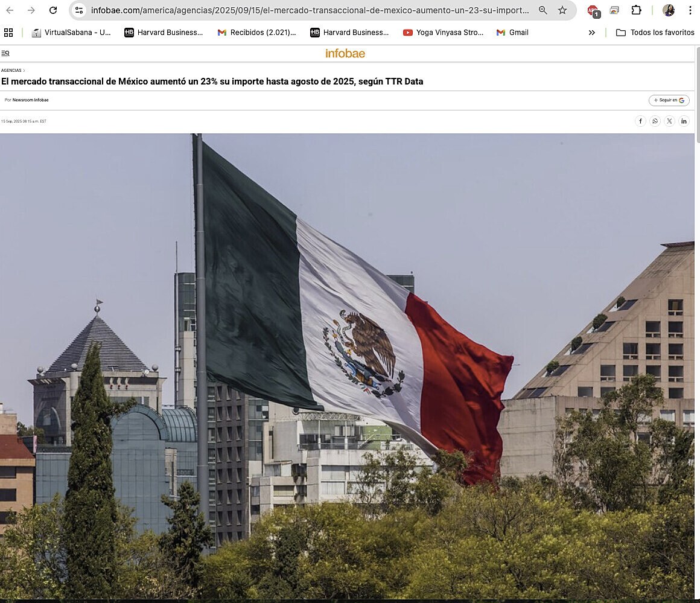Open the infobae menu and search icon
700x603 pixels.
5,53
